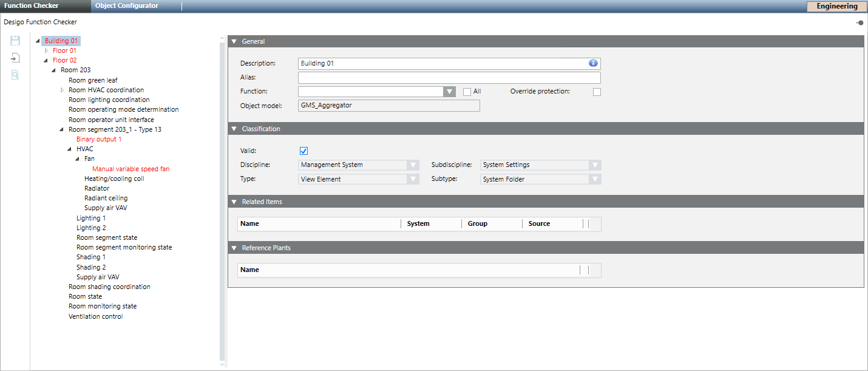
Task: Open the Function dropdown
Action: [x=449, y=92]
